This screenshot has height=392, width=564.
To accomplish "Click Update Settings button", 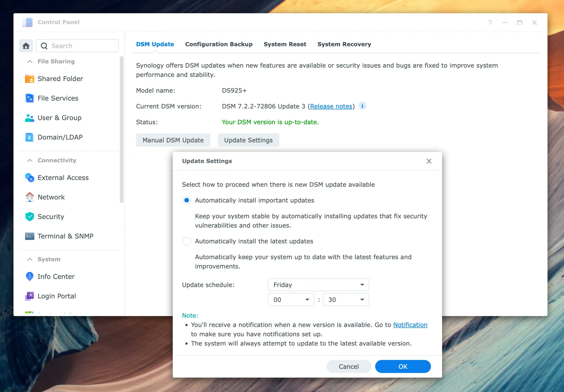I will [248, 140].
